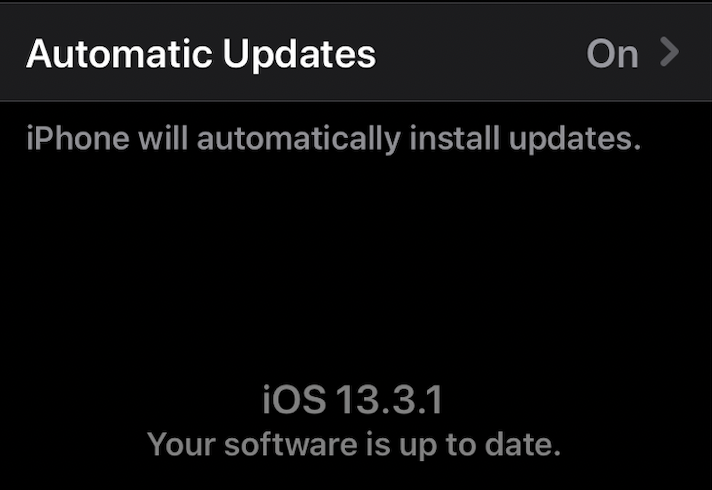The width and height of the screenshot is (712, 490).
Task: Tap the black area above iOS version
Action: [x=356, y=268]
